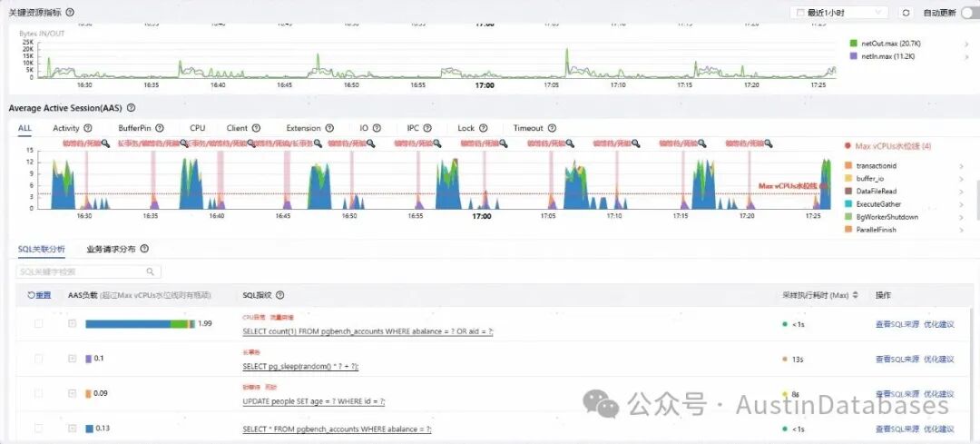
Task: Show the help tooltip icon for Extension
Action: 329,128
